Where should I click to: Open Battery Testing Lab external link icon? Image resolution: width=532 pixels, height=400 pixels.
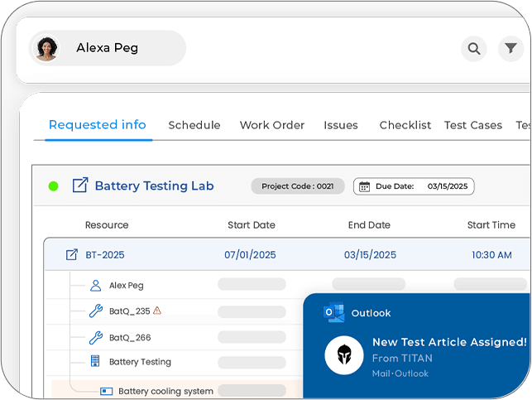pyautogui.click(x=80, y=186)
